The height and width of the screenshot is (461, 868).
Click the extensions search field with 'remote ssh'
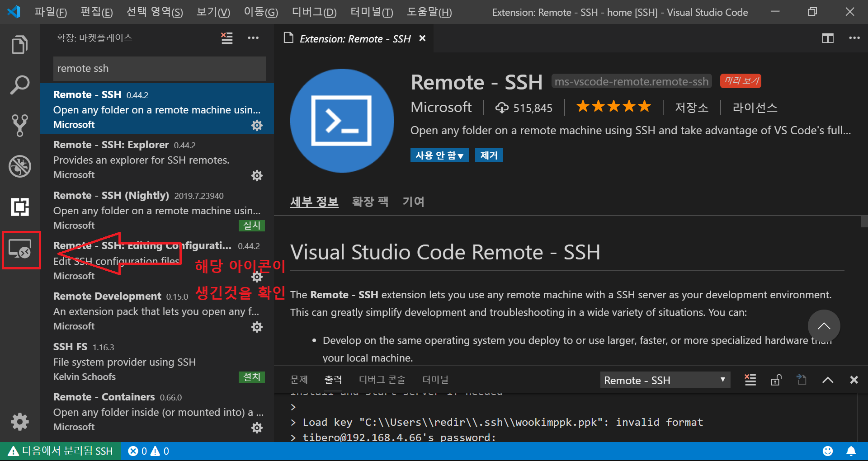pyautogui.click(x=160, y=68)
